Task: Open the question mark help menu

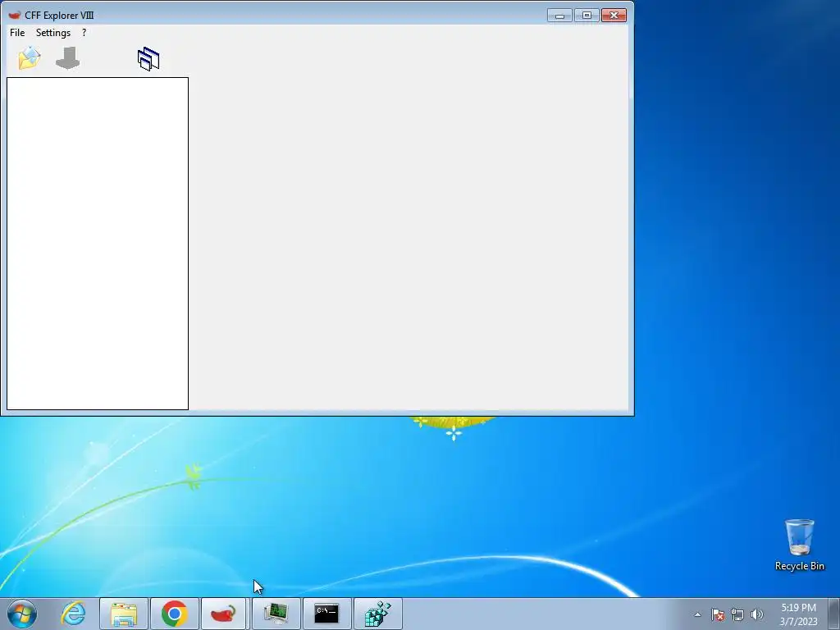Action: click(84, 33)
